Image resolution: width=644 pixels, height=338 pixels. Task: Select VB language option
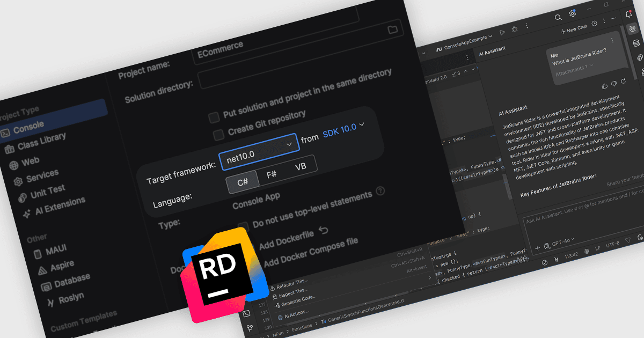[301, 167]
